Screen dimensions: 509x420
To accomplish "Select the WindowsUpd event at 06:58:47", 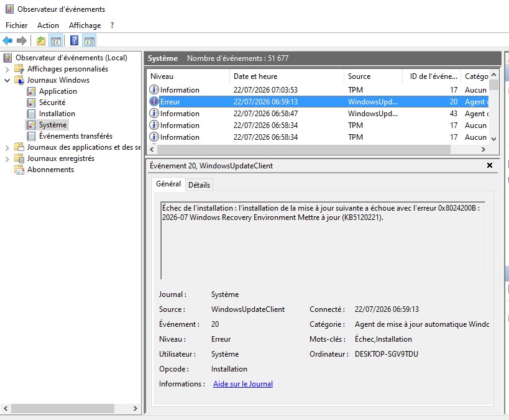I will tap(318, 114).
